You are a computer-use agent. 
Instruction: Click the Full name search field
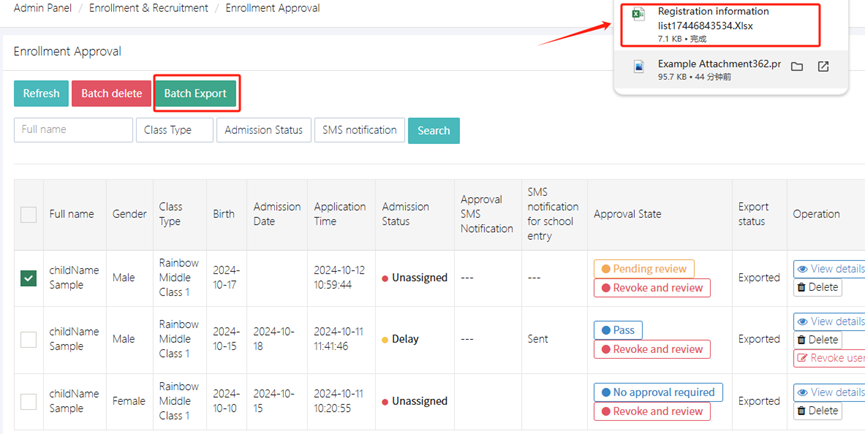pyautogui.click(x=73, y=130)
